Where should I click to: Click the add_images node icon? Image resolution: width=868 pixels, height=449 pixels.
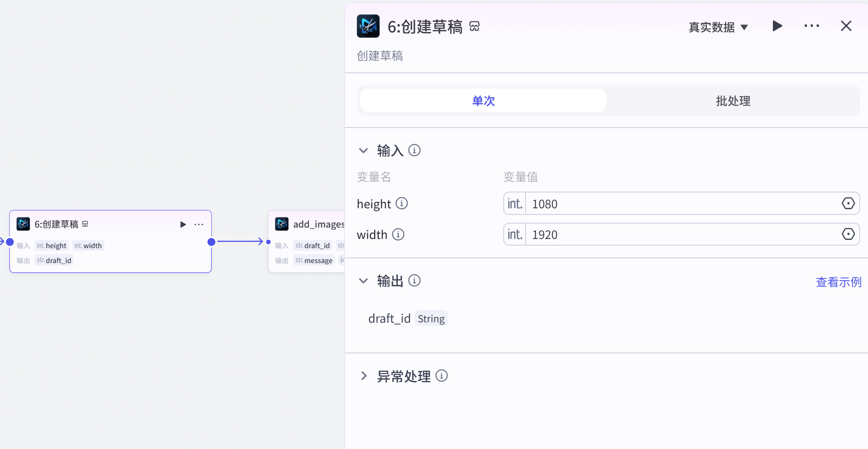[x=282, y=224]
